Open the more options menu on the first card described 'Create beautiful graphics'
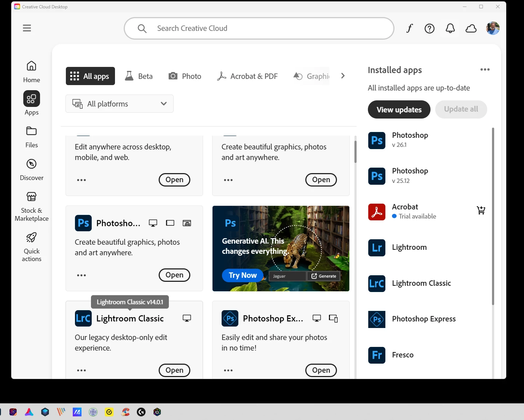 pos(228,180)
